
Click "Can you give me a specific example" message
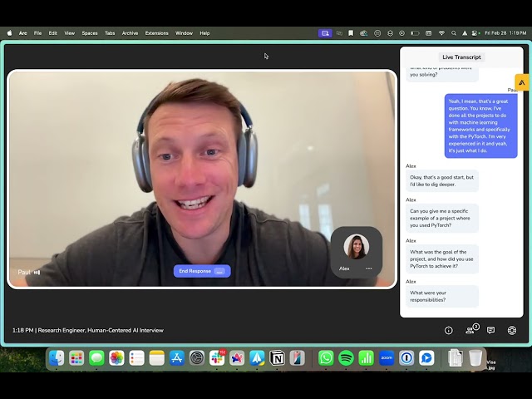tap(442, 218)
